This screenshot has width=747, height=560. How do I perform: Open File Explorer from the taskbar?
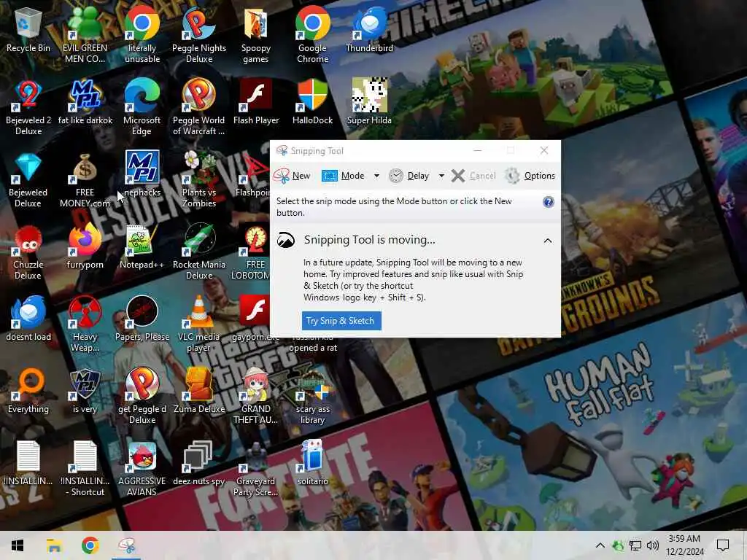(x=54, y=545)
